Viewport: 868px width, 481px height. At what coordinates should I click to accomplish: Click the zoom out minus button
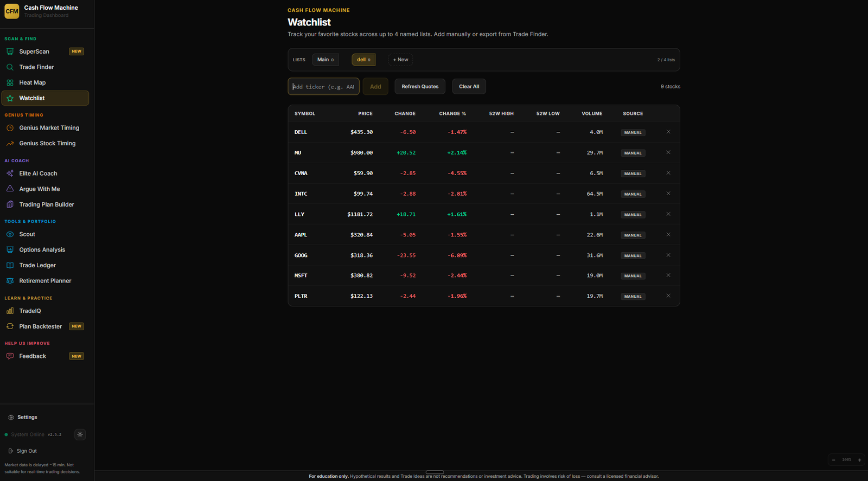point(834,460)
